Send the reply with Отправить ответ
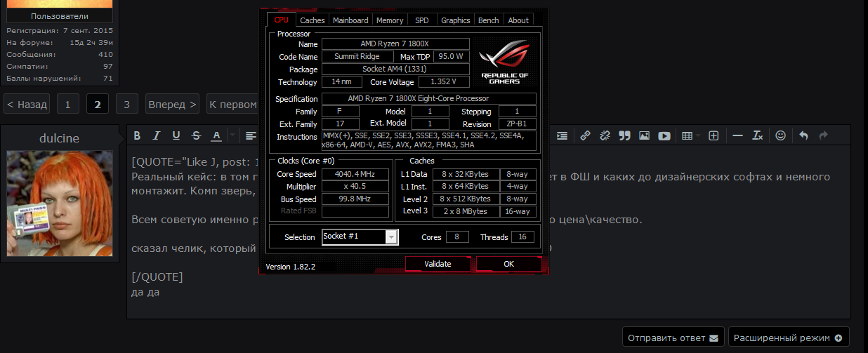868x353 pixels. [673, 337]
